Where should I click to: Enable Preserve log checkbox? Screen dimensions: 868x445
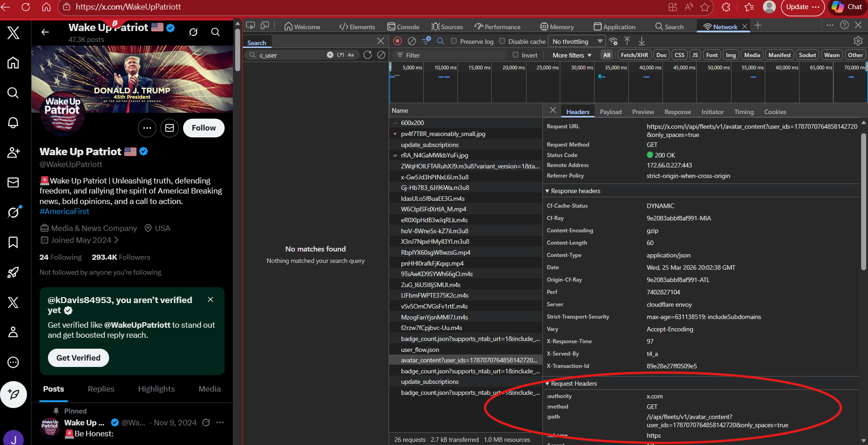pyautogui.click(x=454, y=41)
